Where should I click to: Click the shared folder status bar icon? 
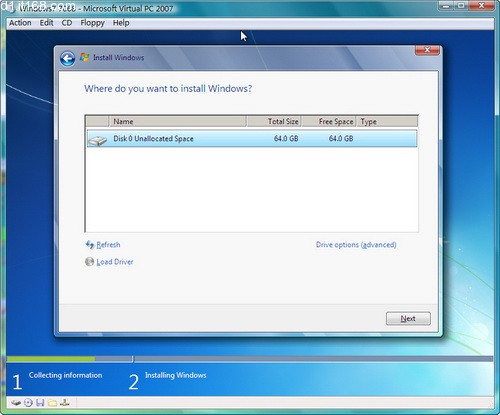pyautogui.click(x=52, y=403)
